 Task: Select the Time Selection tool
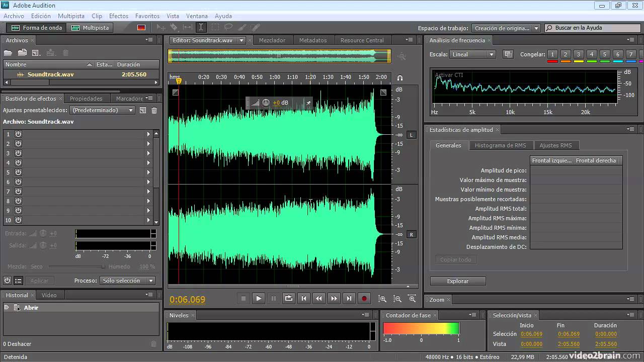pyautogui.click(x=201, y=28)
